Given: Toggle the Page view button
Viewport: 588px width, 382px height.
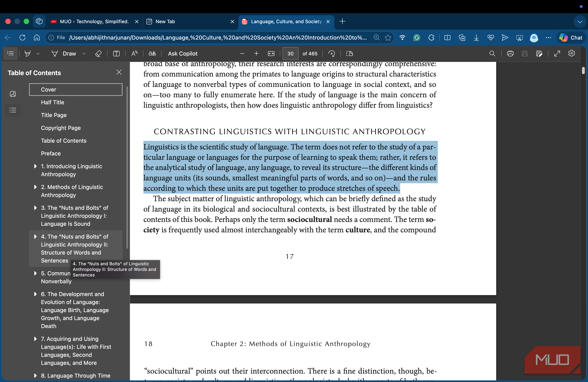Looking at the screenshot, I should 349,54.
